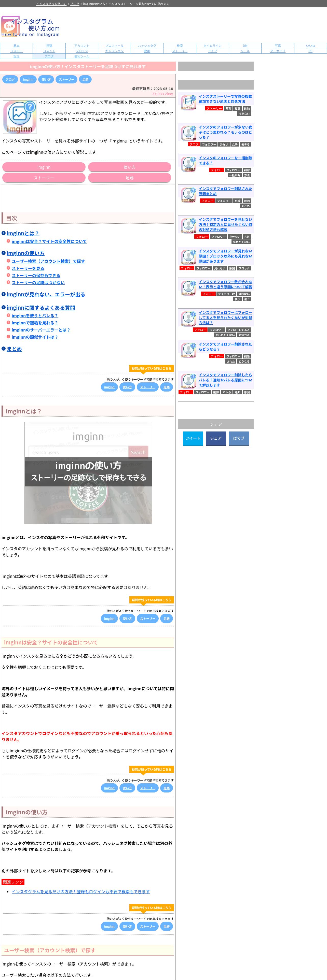Screen dimensions: 327x980
Task: Open インスタのフォロワーを一括削除できる？ sidebar link
Action: (x=225, y=161)
